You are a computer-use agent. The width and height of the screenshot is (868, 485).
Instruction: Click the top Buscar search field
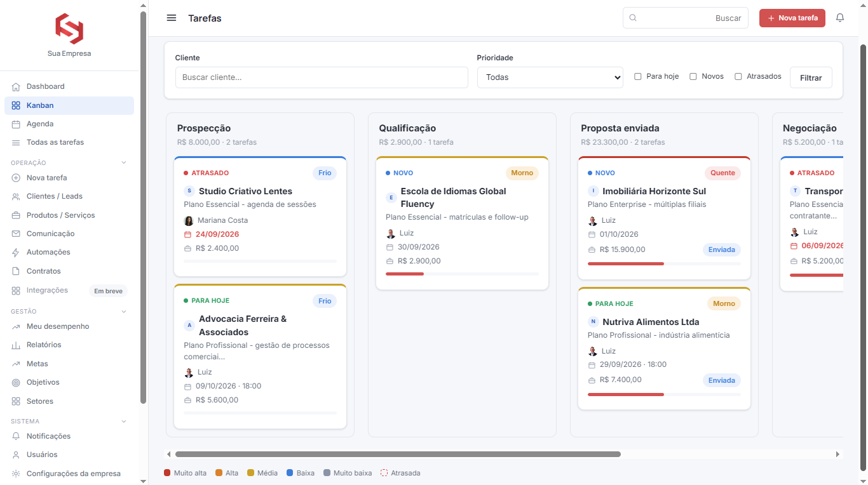click(686, 18)
